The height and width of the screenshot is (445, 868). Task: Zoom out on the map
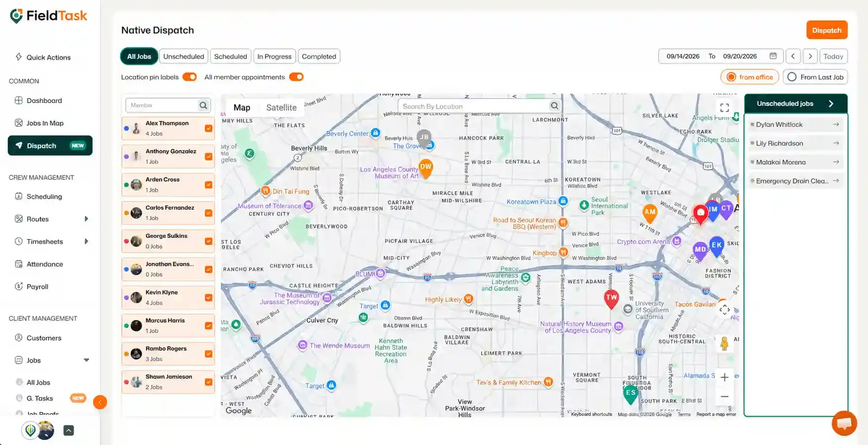tap(724, 396)
